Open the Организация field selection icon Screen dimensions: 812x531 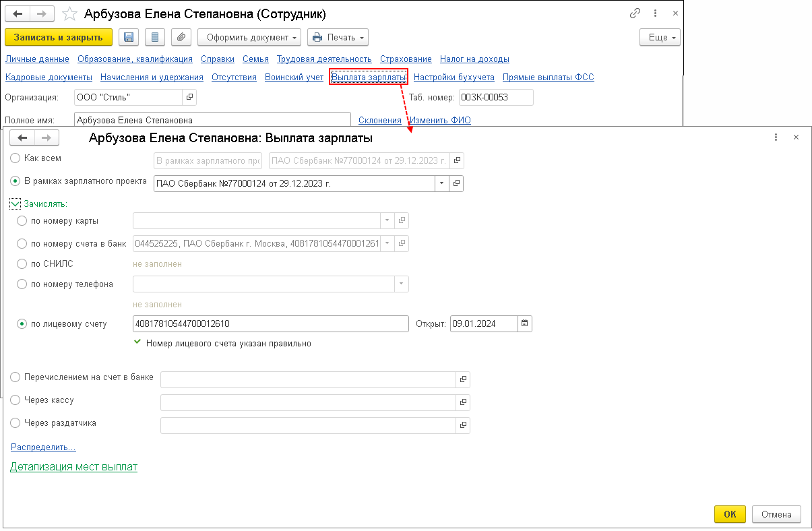click(x=189, y=98)
